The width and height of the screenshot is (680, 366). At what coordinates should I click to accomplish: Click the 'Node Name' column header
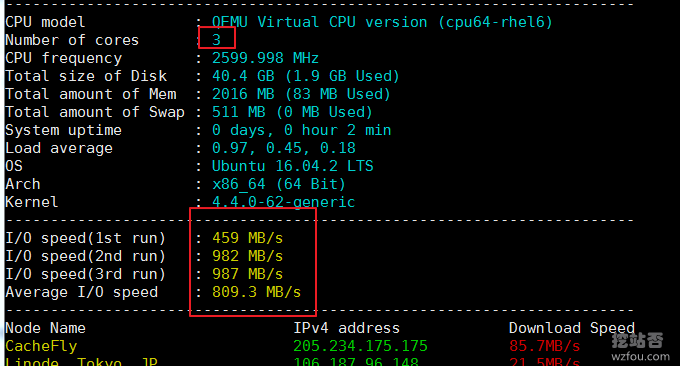tap(45, 328)
